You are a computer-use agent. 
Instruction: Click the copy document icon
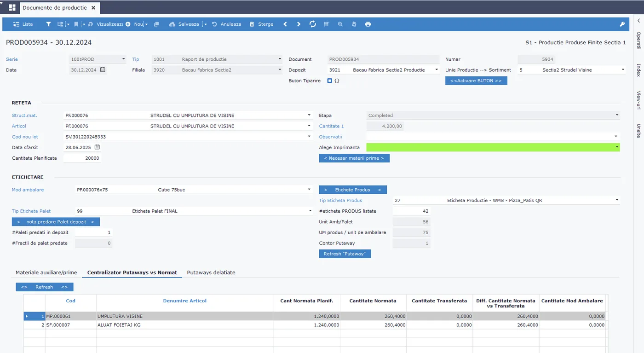tap(156, 24)
